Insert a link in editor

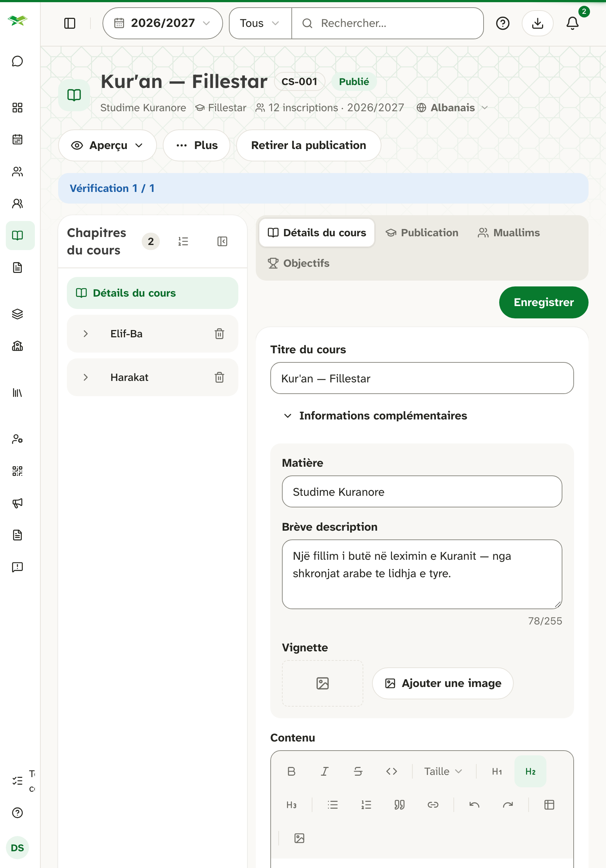tap(433, 805)
